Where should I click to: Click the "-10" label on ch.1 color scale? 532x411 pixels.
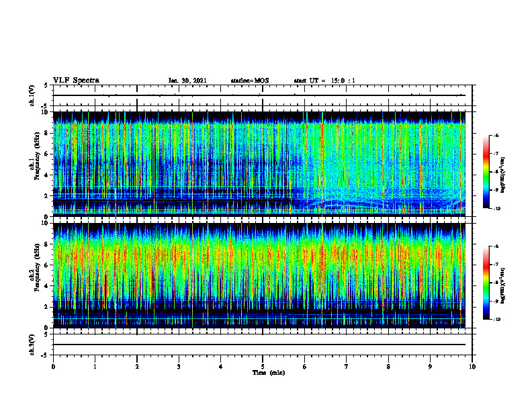point(497,208)
